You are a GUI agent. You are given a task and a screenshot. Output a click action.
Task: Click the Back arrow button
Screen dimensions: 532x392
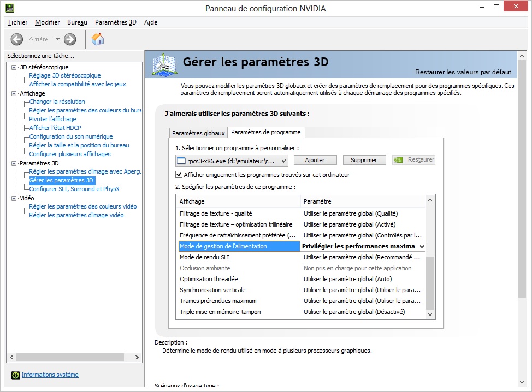pos(16,39)
